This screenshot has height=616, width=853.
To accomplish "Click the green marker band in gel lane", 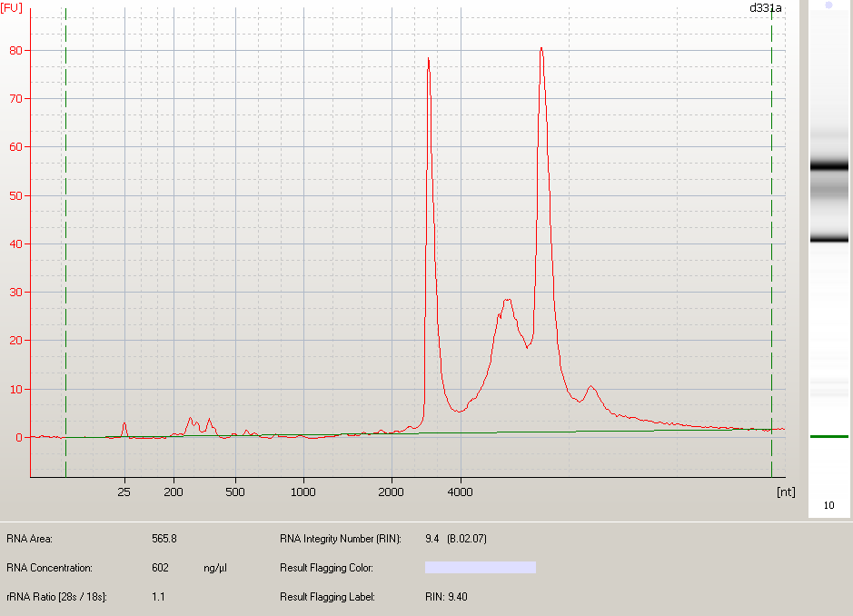I will point(828,437).
